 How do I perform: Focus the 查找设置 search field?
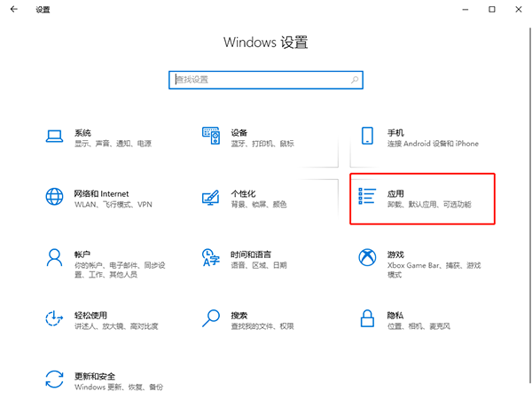266,80
